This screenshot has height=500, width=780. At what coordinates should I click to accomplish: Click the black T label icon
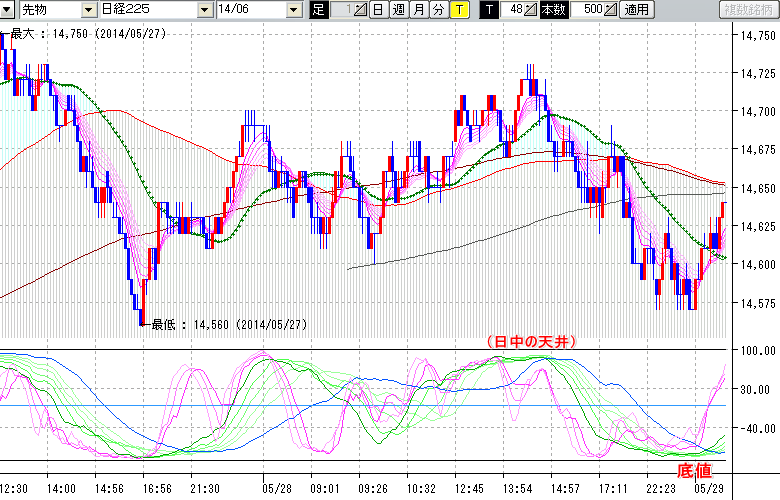pos(488,10)
